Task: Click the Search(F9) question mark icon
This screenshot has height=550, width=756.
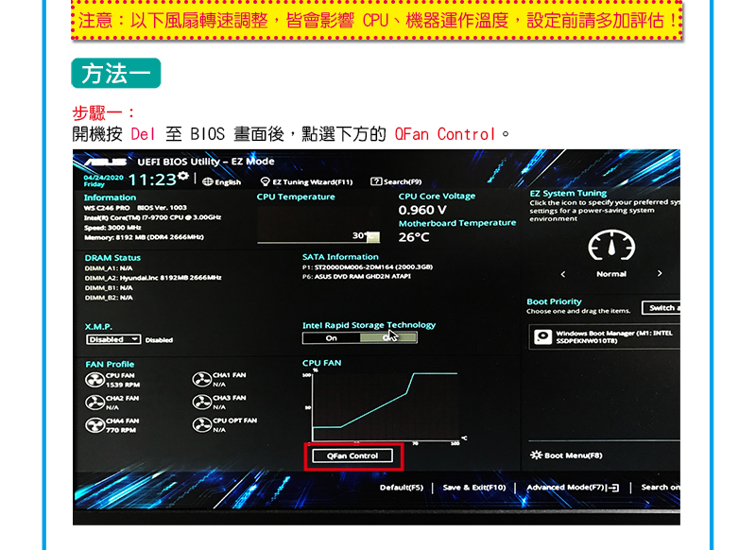Action: point(375,181)
